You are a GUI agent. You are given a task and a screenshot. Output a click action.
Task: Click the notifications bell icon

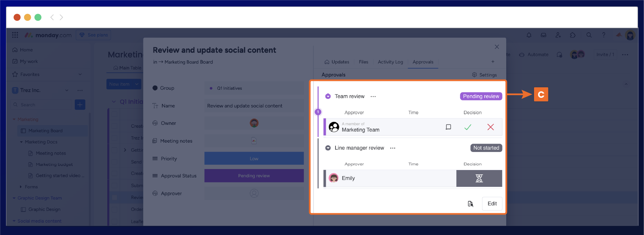(x=529, y=35)
